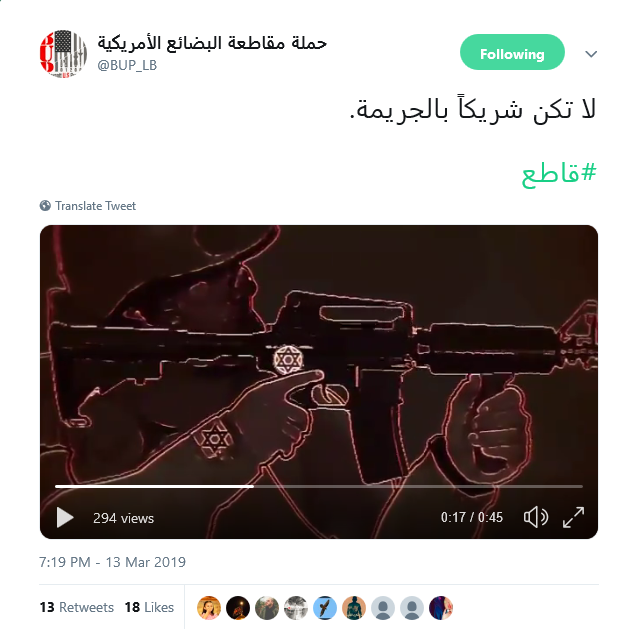Click the Arabic account display name

(x=212, y=42)
